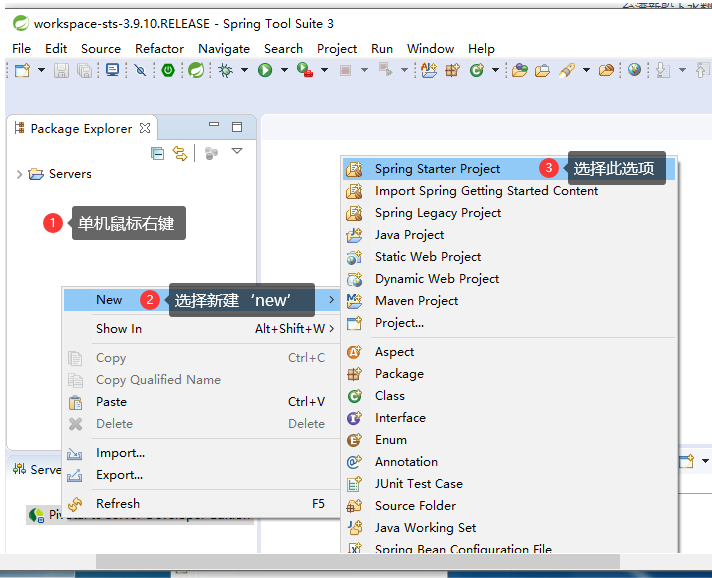Choose Java Project from New submenu

509,235
